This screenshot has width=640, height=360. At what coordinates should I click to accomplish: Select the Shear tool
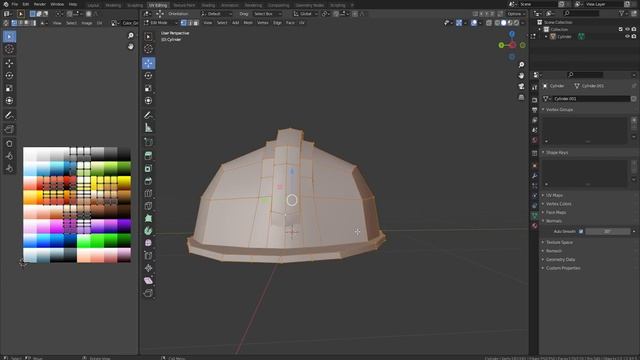(x=149, y=280)
